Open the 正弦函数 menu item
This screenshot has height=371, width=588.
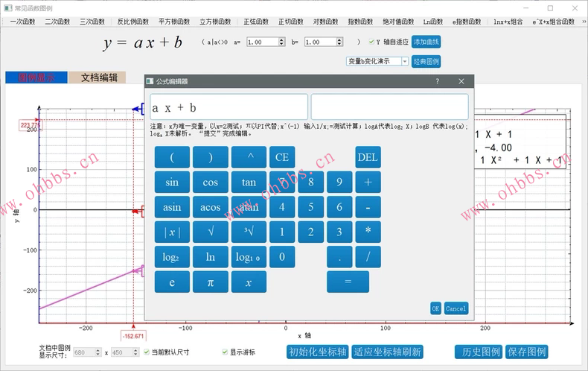tap(256, 22)
